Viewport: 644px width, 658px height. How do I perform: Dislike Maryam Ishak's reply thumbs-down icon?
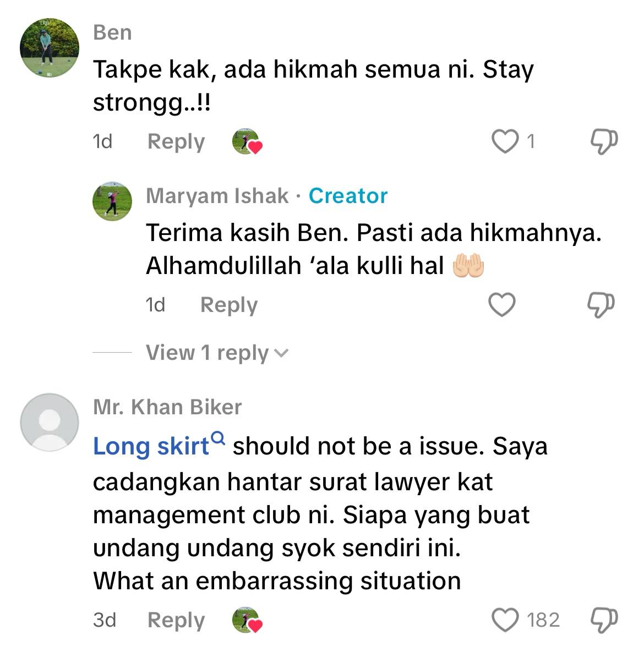601,305
